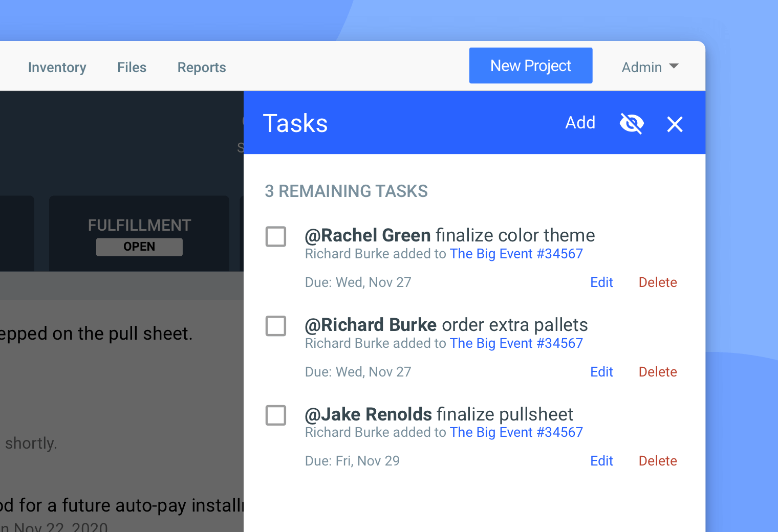Click Due: Fri, Nov 29 date
The width and height of the screenshot is (778, 532).
click(x=352, y=461)
